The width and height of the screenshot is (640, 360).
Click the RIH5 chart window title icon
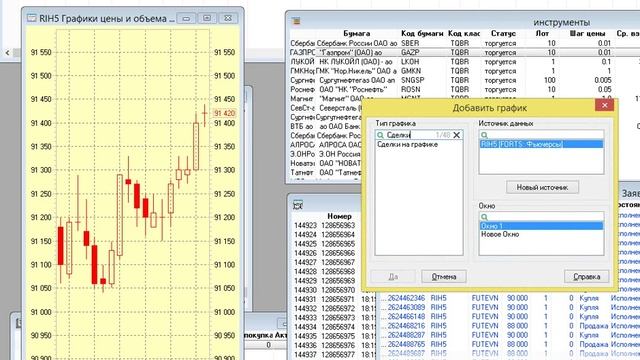click(32, 18)
